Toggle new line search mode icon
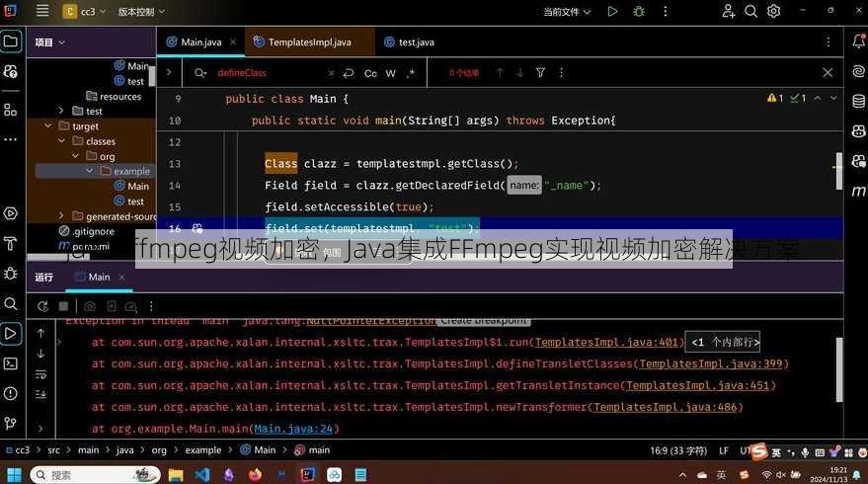The width and height of the screenshot is (868, 484). 349,73
